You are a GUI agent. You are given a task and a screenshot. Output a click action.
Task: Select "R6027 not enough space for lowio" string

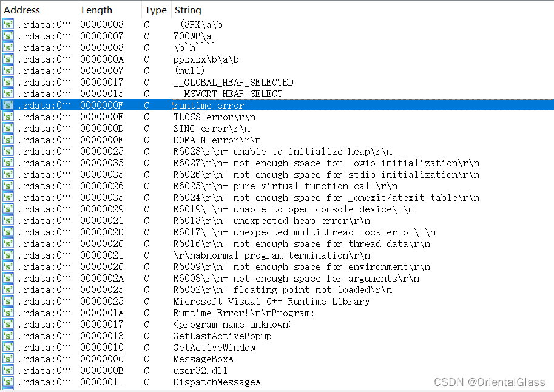pyautogui.click(x=326, y=163)
